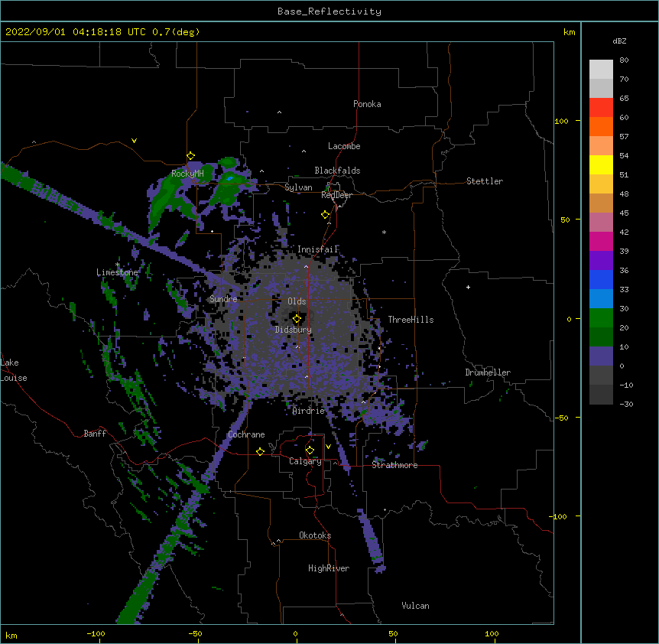Click the white asterisk marker east of Innisfail
This screenshot has height=644, width=659.
click(x=384, y=232)
